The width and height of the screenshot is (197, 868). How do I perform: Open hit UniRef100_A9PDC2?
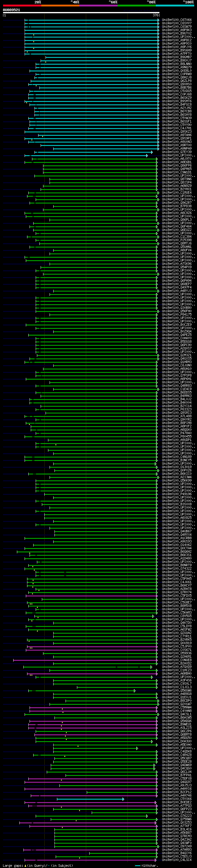coord(176,40)
